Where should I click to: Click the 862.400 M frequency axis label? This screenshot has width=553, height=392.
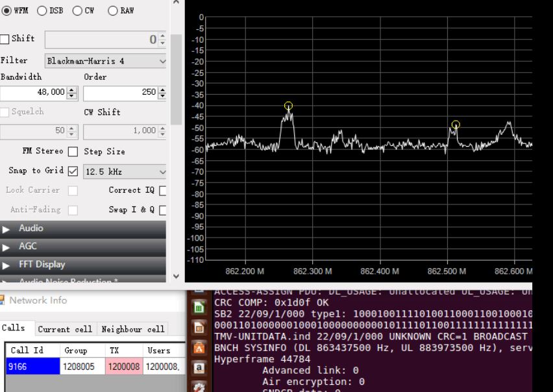(380, 271)
